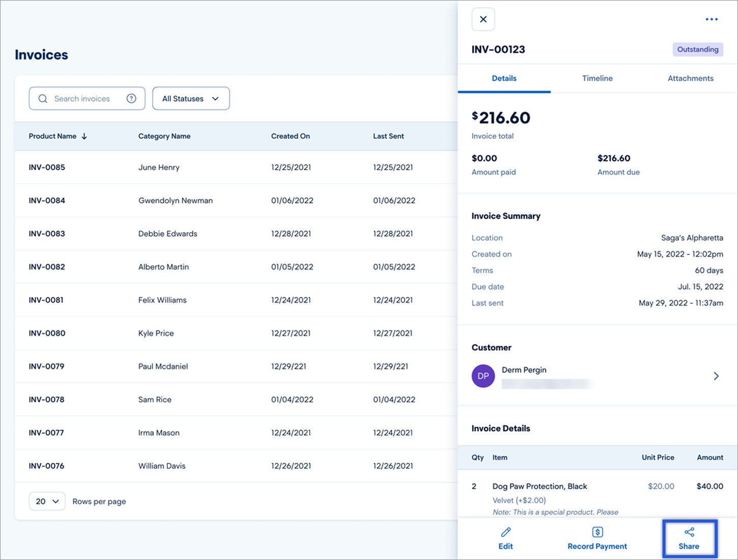This screenshot has width=738, height=560.
Task: Click the search magnifier icon
Action: [x=43, y=99]
